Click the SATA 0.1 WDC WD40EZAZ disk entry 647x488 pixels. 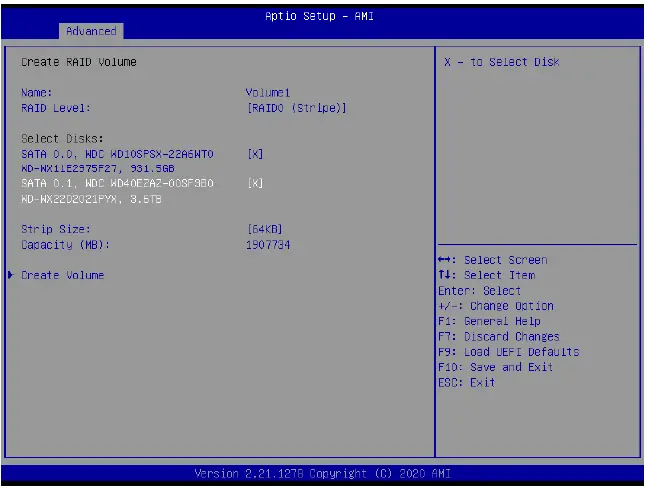pos(118,183)
